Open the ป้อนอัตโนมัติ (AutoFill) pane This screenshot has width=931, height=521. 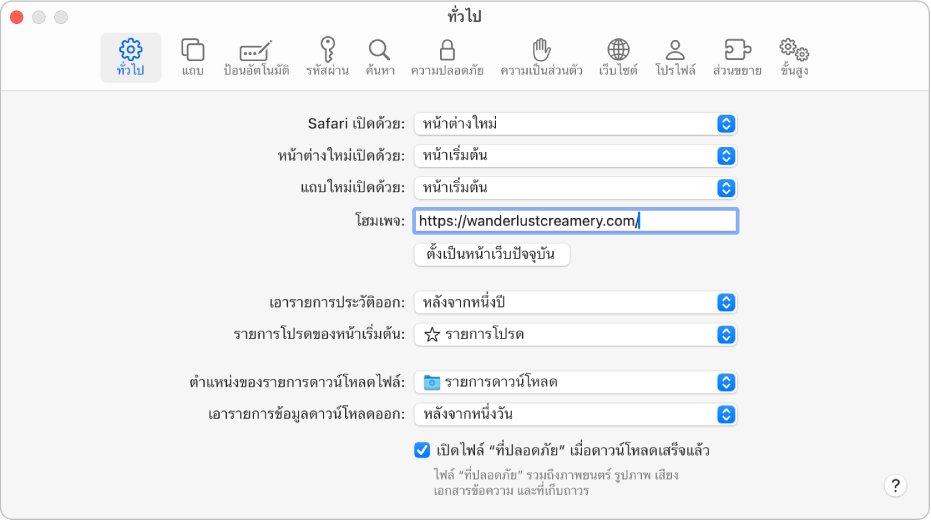coord(256,57)
